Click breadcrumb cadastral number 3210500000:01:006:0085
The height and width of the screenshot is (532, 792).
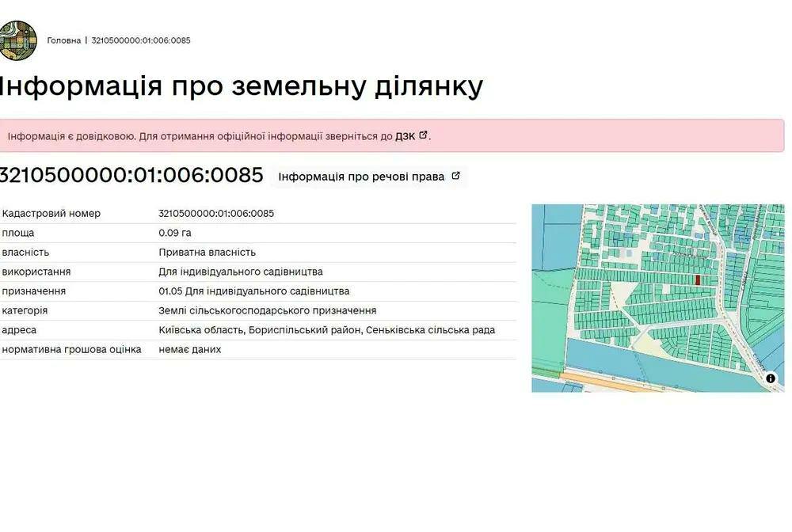[x=141, y=40]
